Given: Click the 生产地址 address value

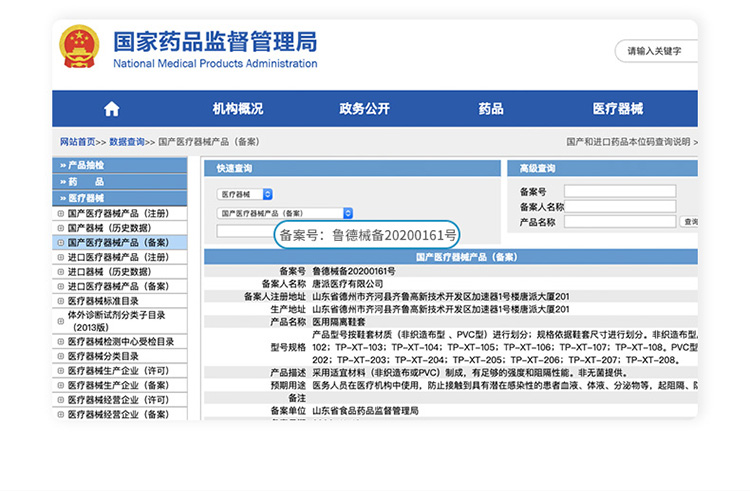Looking at the screenshot, I should [441, 309].
